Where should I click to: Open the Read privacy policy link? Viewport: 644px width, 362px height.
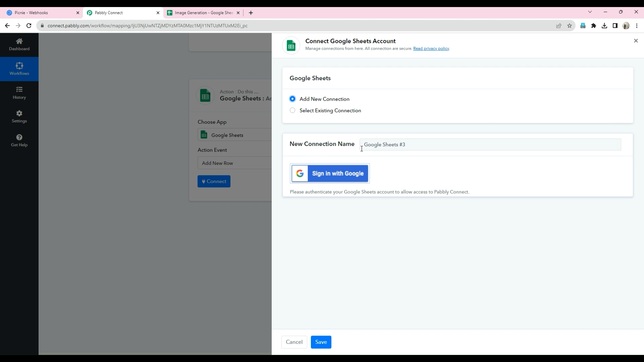click(x=431, y=49)
